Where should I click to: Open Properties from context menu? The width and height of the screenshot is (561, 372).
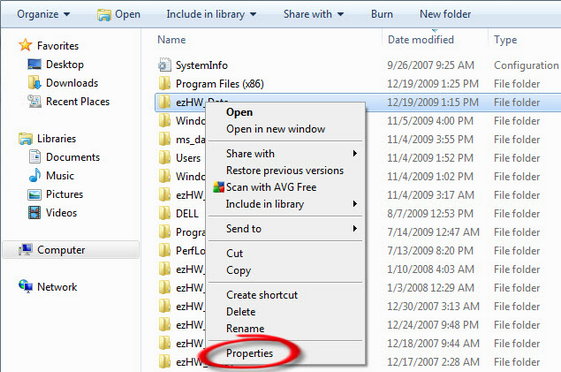tap(249, 353)
